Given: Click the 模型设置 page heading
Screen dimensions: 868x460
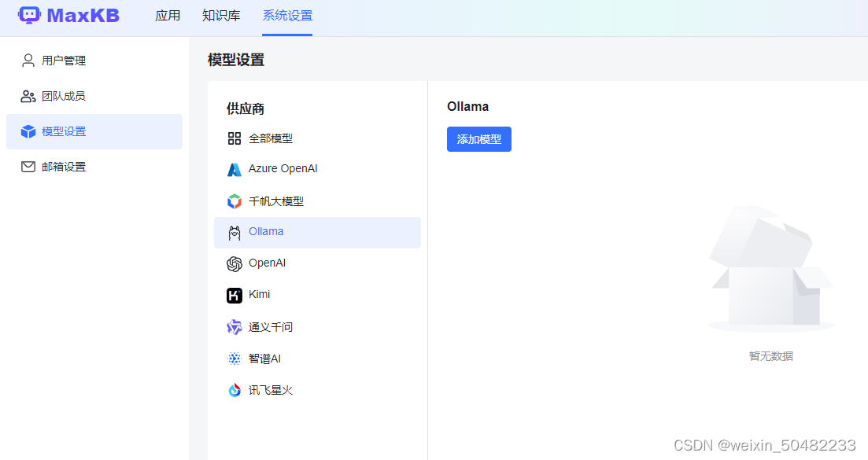Looking at the screenshot, I should pyautogui.click(x=236, y=60).
